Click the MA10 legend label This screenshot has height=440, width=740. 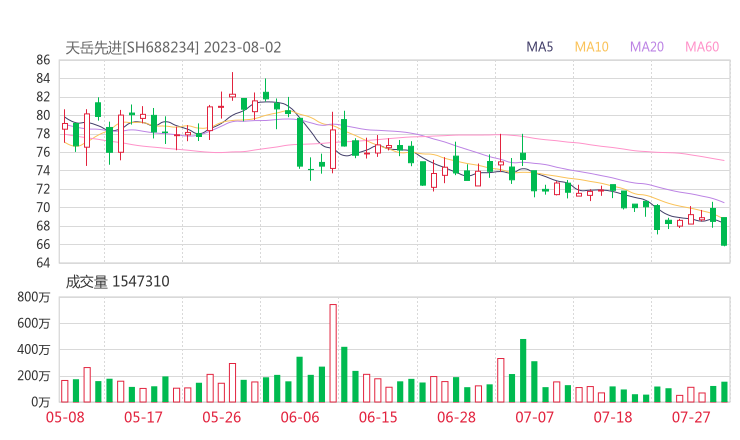point(591,47)
